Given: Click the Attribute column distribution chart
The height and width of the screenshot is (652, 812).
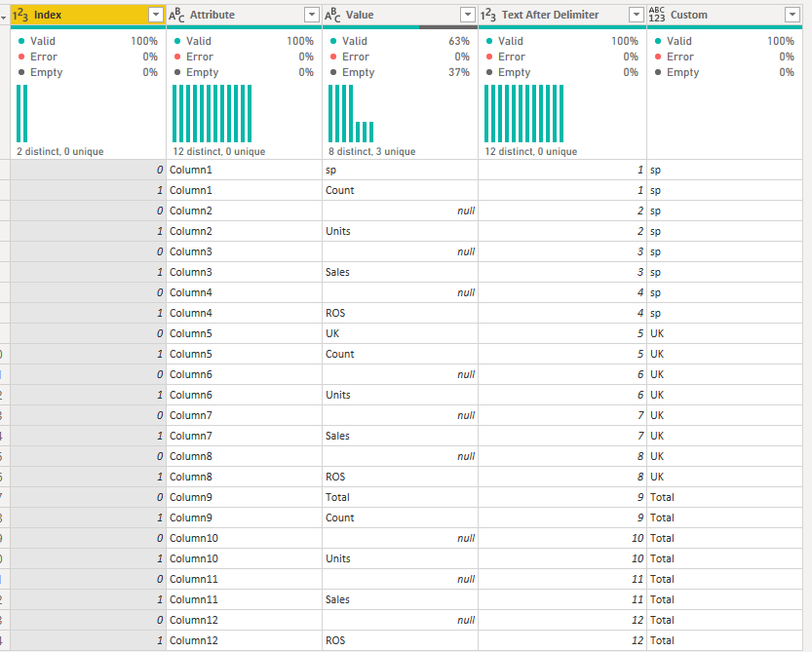Looking at the screenshot, I should (213, 113).
